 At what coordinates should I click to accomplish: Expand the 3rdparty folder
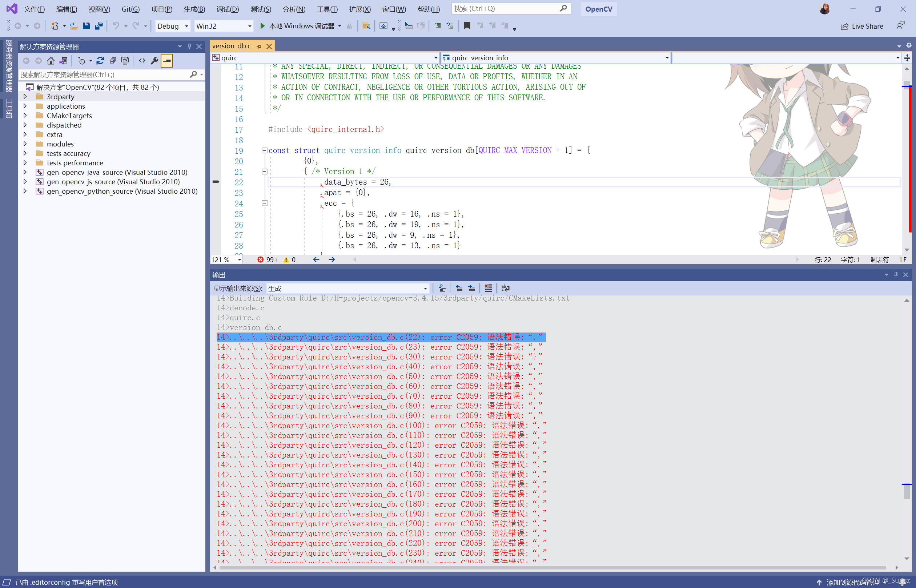click(x=25, y=97)
